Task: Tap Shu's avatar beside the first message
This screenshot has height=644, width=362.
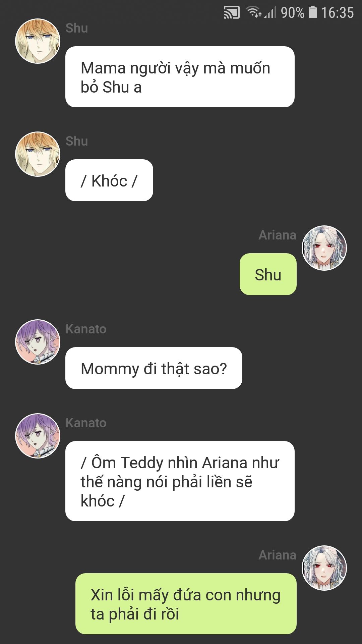Action: click(x=38, y=41)
